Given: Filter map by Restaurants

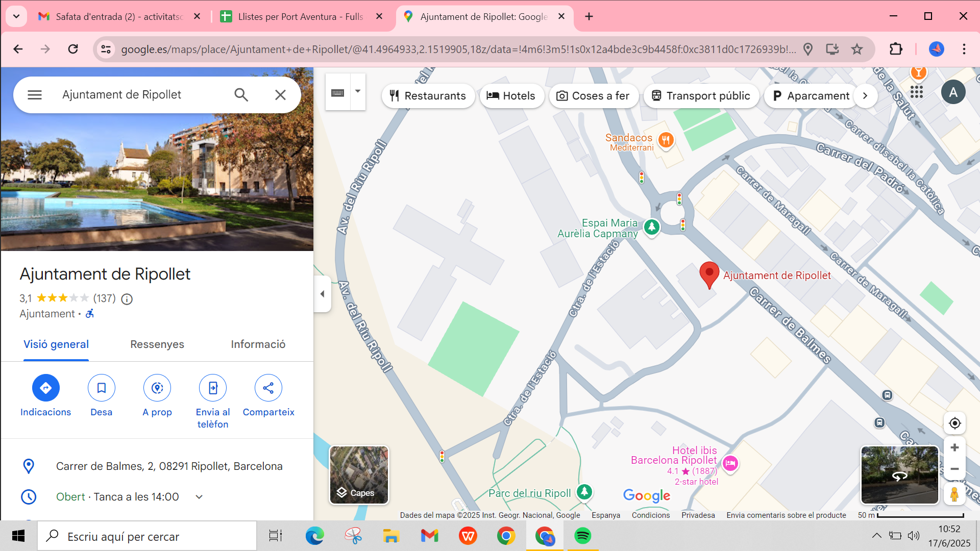Looking at the screenshot, I should [x=428, y=96].
